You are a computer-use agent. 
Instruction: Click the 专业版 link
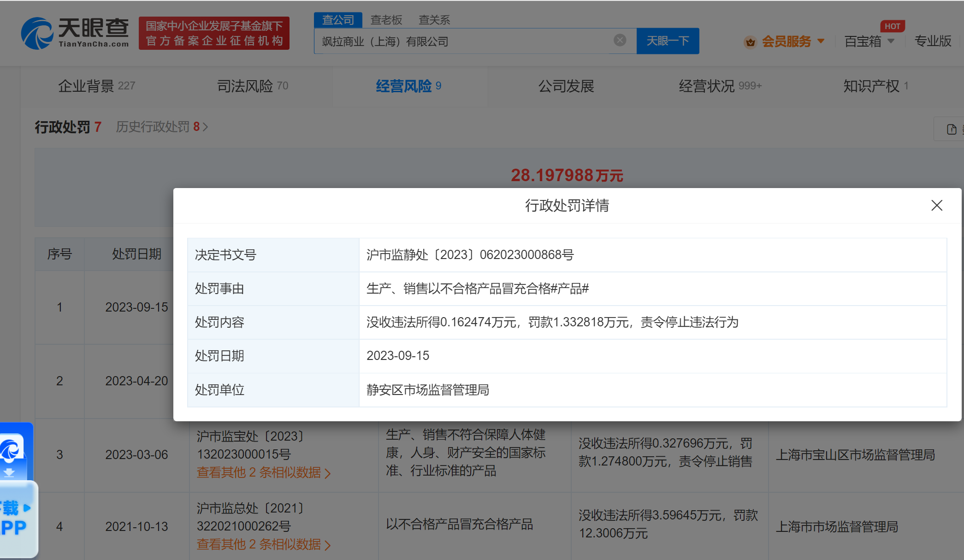click(933, 41)
